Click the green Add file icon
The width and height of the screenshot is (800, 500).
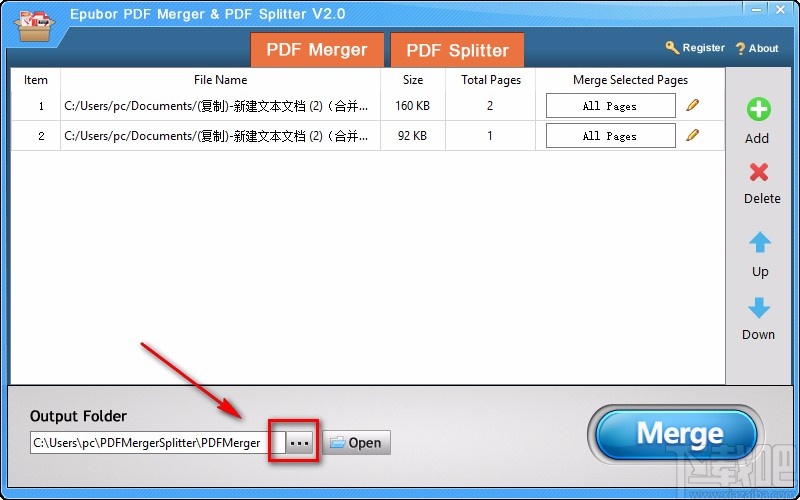click(759, 109)
